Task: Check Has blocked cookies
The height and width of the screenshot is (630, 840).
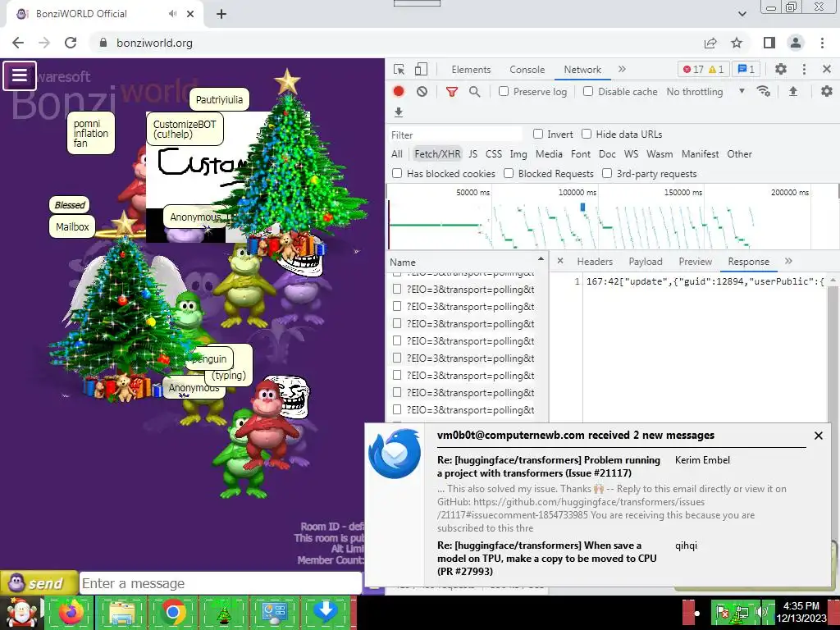Action: 397,173
